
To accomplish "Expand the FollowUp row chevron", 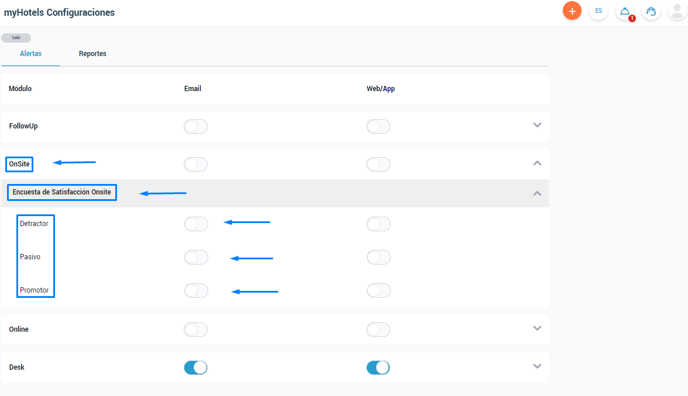I will [x=537, y=125].
